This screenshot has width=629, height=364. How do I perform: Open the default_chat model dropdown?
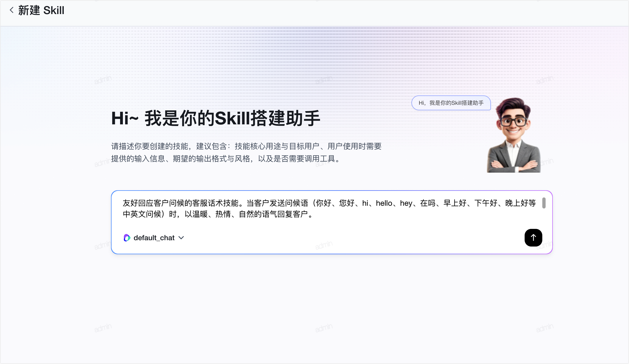[154, 238]
